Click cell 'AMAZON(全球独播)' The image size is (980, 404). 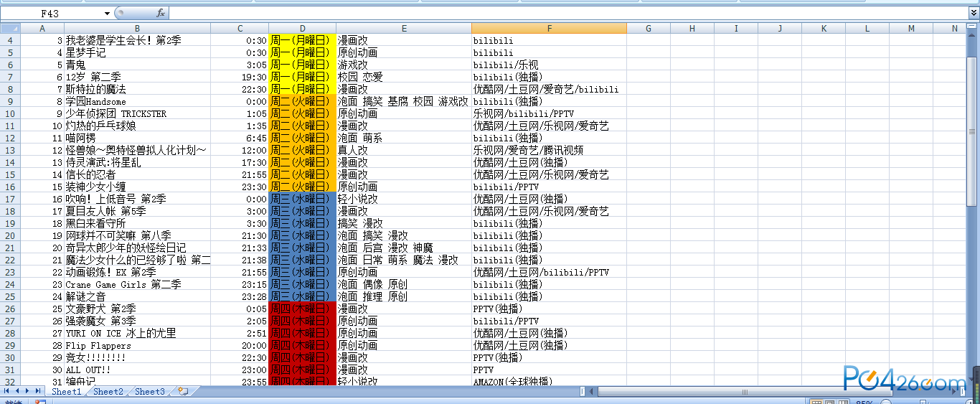coord(549,382)
